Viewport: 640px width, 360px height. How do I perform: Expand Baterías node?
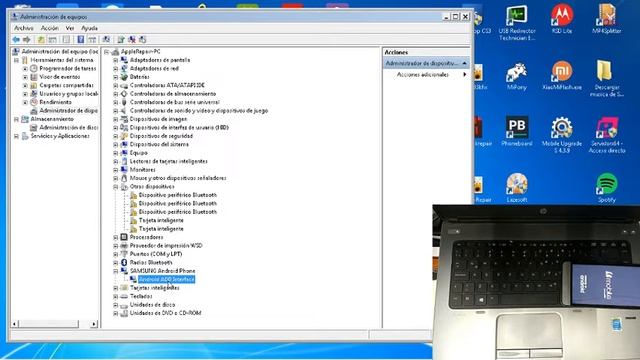point(116,77)
